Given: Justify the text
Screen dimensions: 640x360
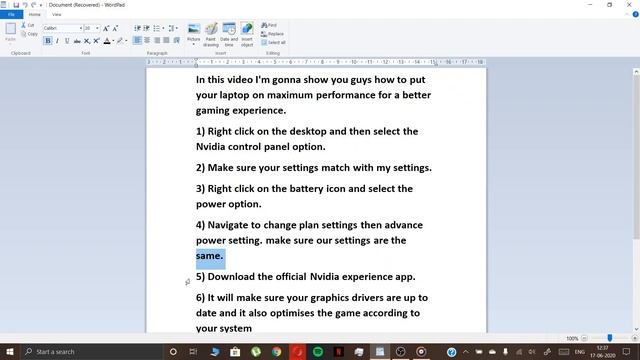Looking at the screenshot, I should (166, 40).
